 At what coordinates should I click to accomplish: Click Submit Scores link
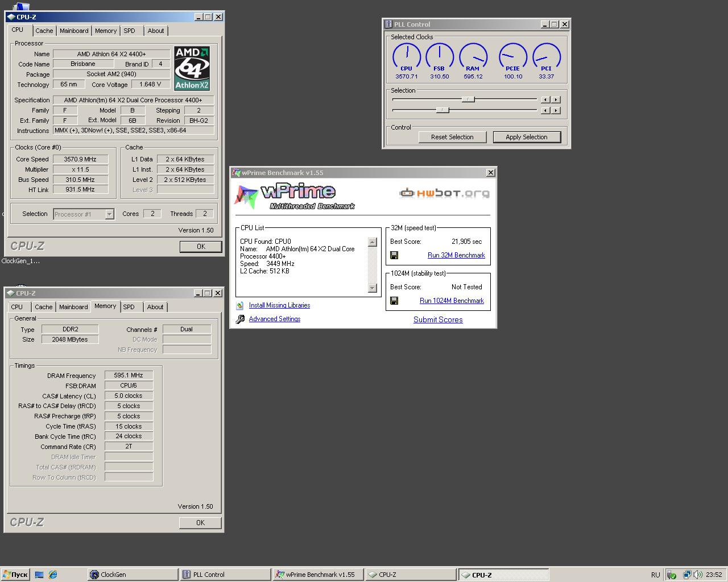[x=438, y=319]
